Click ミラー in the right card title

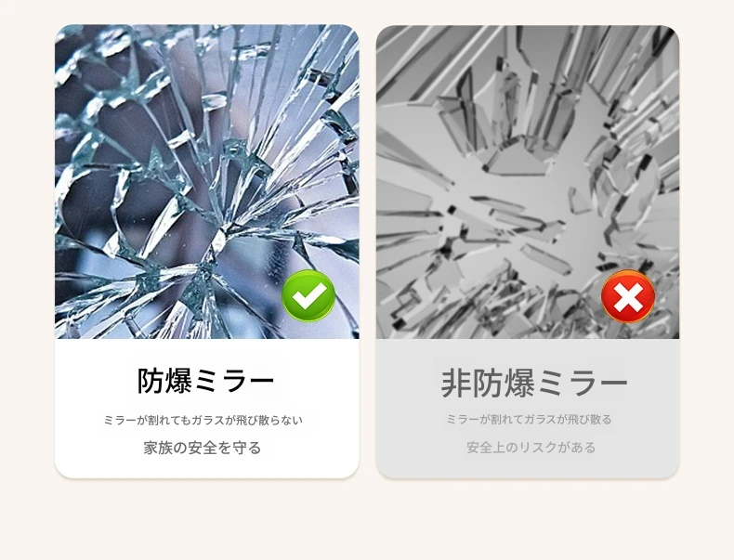(x=582, y=384)
